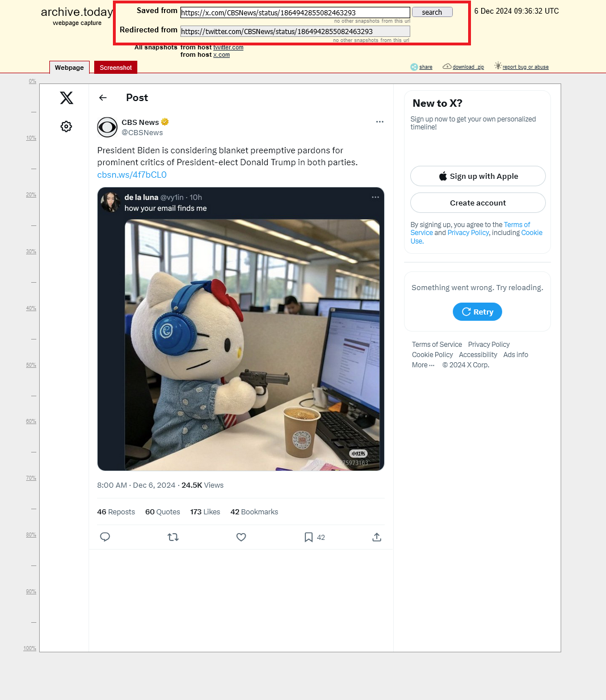The image size is (606, 700).
Task: Open the settings gear icon
Action: point(66,127)
